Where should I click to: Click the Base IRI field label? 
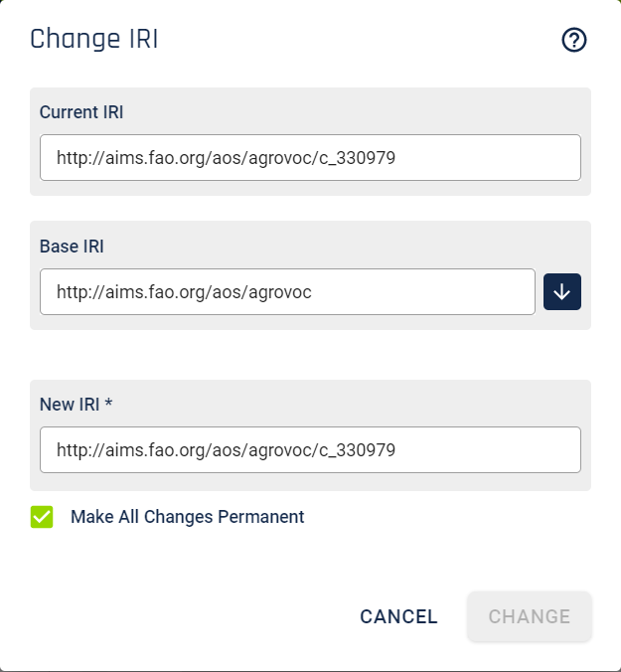tap(72, 247)
